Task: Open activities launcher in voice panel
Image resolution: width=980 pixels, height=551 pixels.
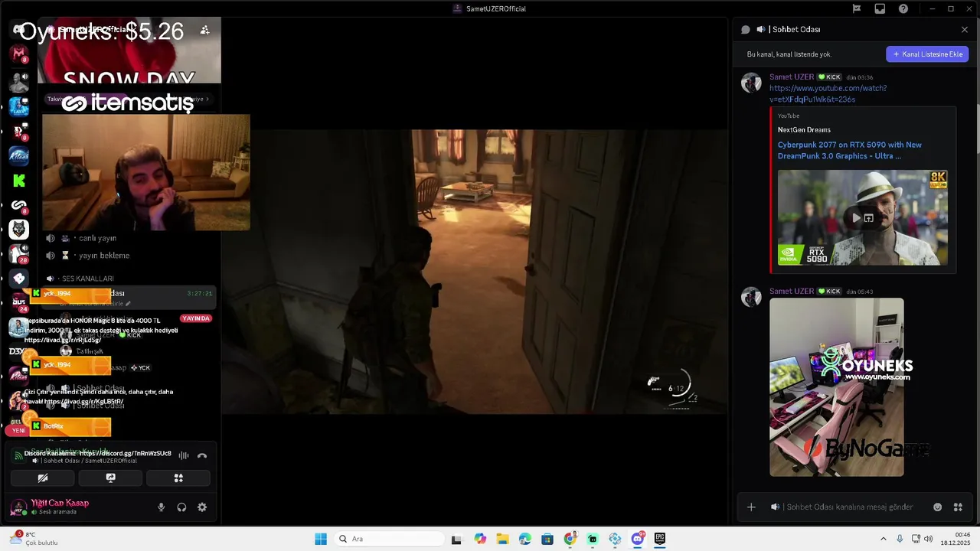Action: (x=178, y=478)
